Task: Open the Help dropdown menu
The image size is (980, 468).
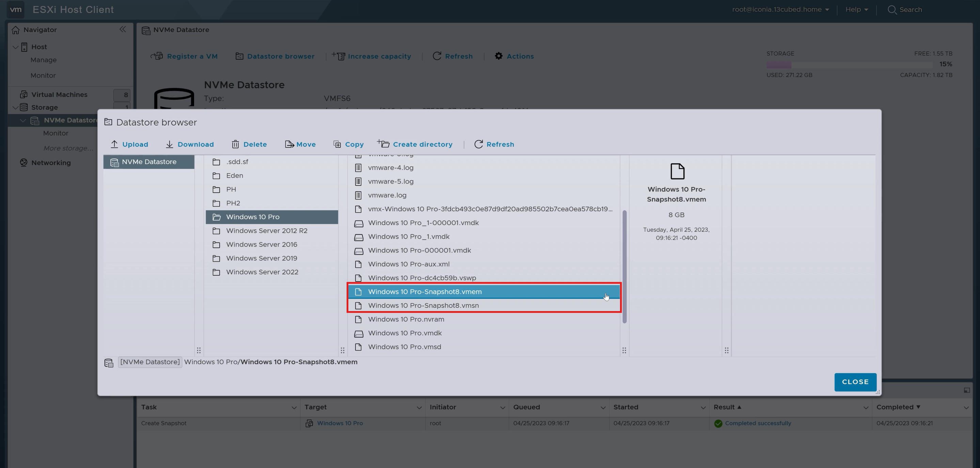Action: 856,10
